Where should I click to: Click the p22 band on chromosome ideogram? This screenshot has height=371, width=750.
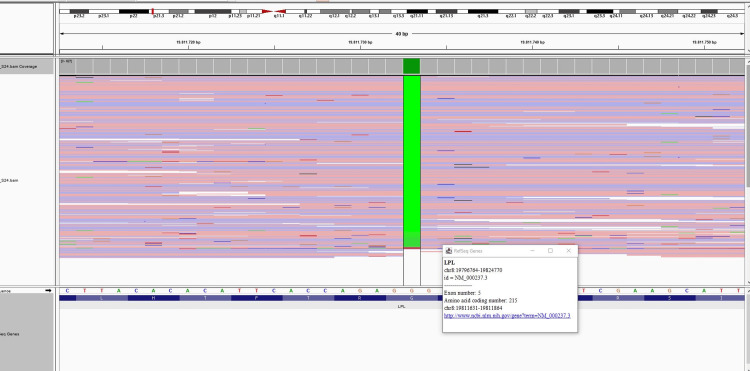[x=134, y=11]
